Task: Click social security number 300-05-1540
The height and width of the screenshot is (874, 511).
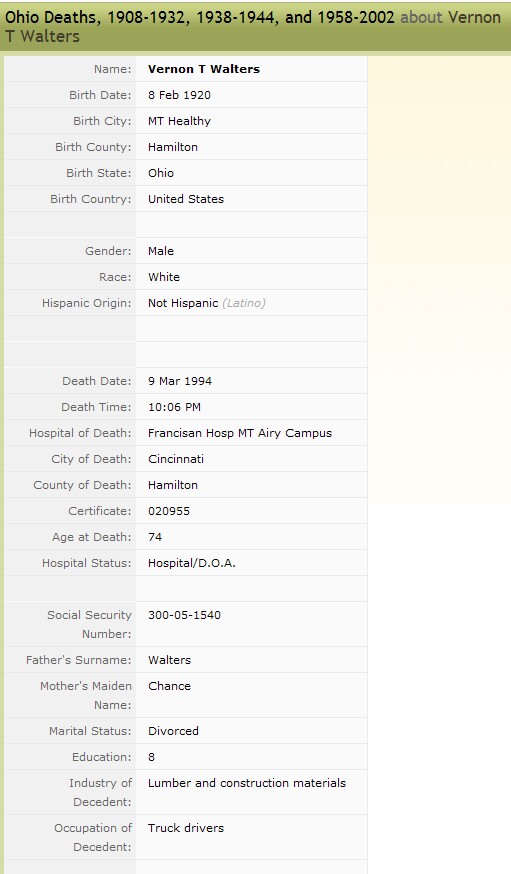Action: (x=184, y=615)
